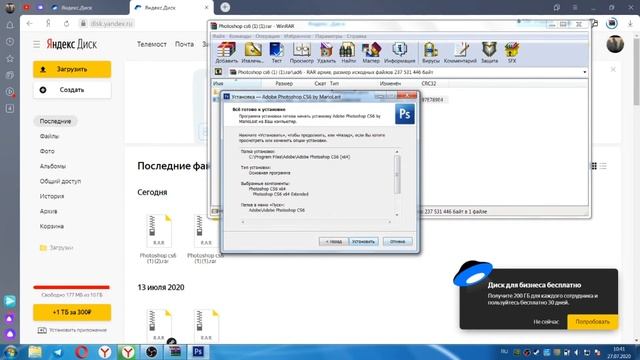Open WinRAR Операции menu
The width and height of the screenshot is (640, 360).
267,36
